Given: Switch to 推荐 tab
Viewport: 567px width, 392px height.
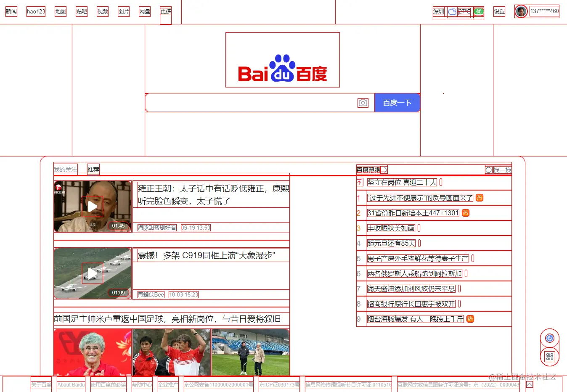Looking at the screenshot, I should (93, 170).
